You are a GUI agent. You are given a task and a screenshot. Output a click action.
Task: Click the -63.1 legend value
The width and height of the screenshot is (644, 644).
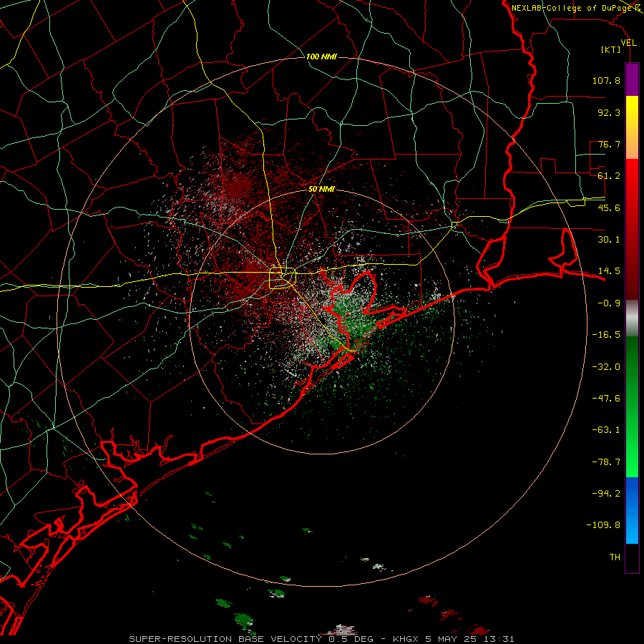pos(606,430)
